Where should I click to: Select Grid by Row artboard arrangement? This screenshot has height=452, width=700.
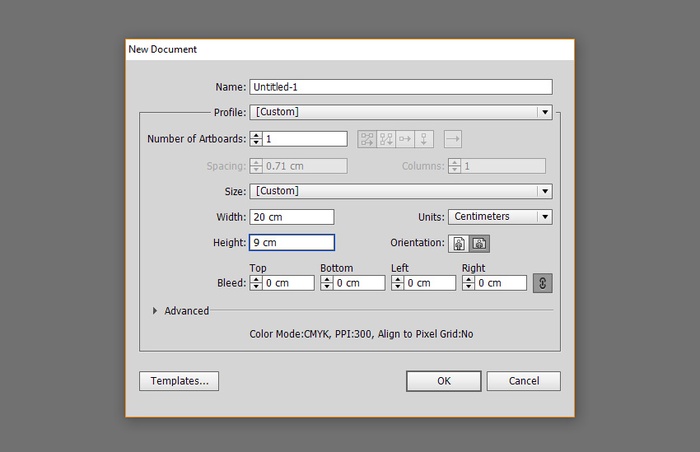366,139
